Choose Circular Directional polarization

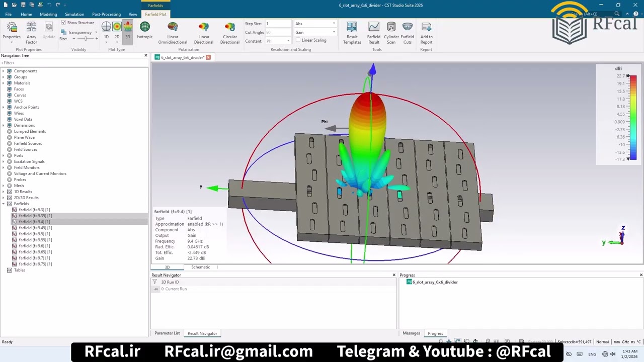pos(230,33)
